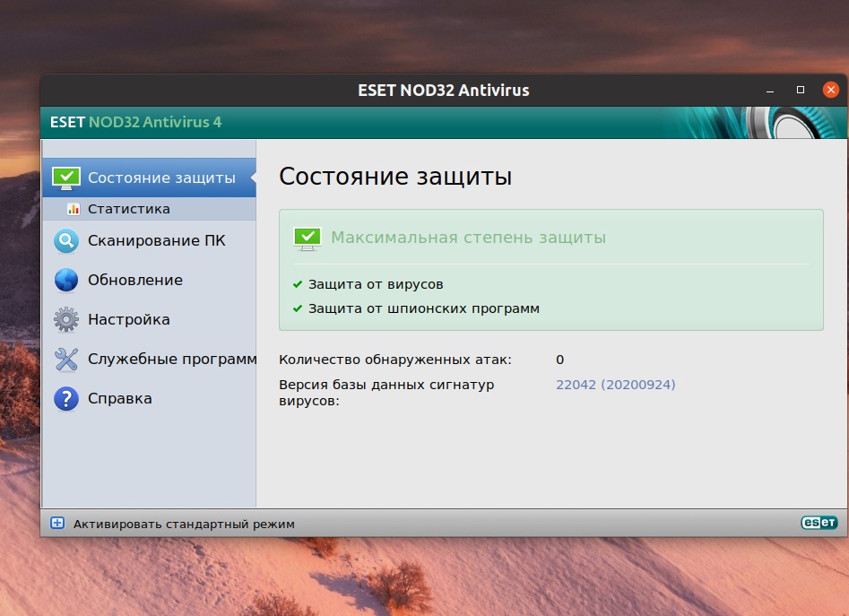Open the 'Настройка' section
The width and height of the screenshot is (849, 616).
(x=149, y=319)
